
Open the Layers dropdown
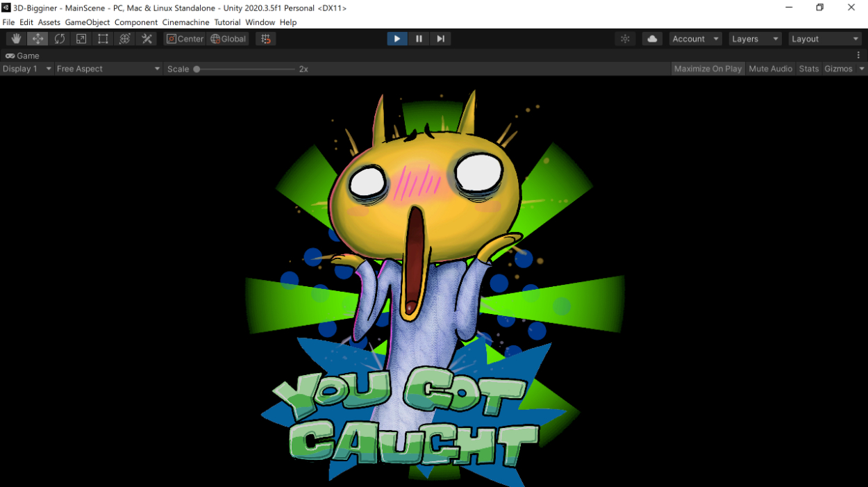click(x=755, y=39)
